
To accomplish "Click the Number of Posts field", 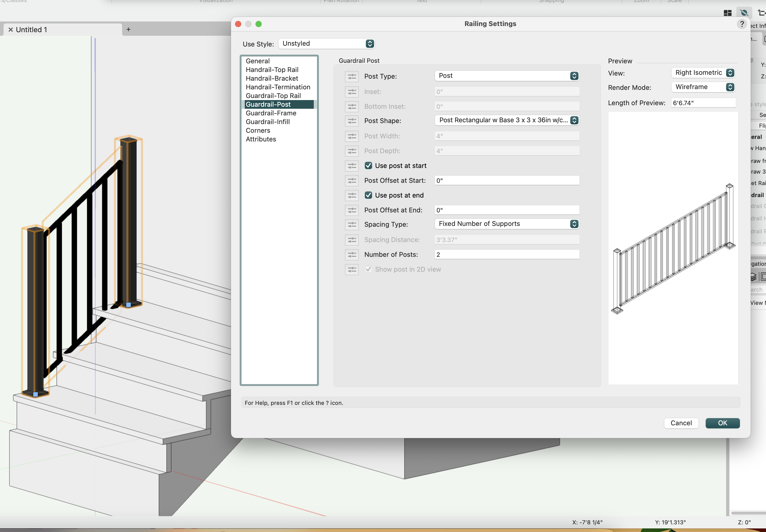I will [506, 254].
